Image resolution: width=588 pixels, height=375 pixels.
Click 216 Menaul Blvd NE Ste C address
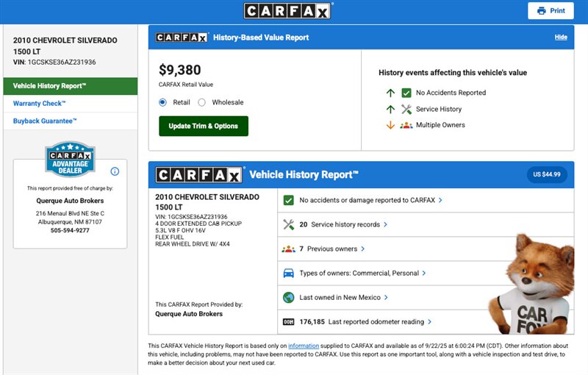tap(70, 213)
